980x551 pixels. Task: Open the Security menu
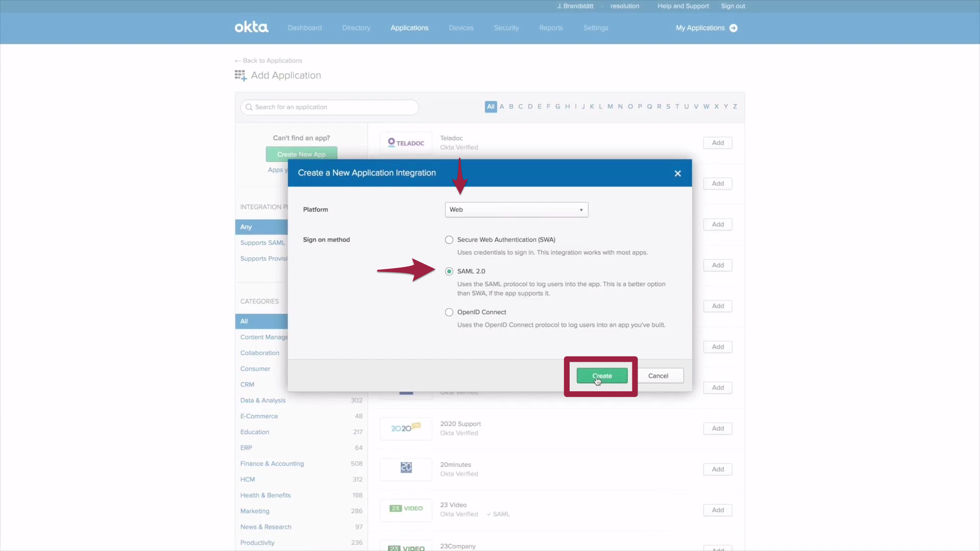(506, 28)
